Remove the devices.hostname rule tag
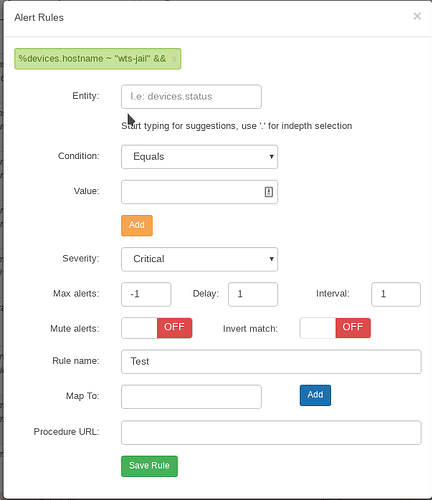This screenshot has height=500, width=432. tap(174, 59)
